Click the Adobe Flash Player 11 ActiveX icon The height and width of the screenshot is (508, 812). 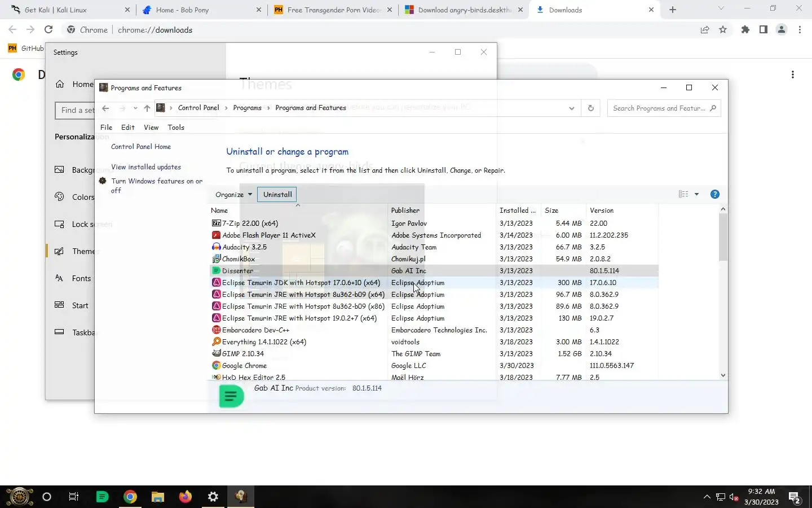pyautogui.click(x=216, y=235)
